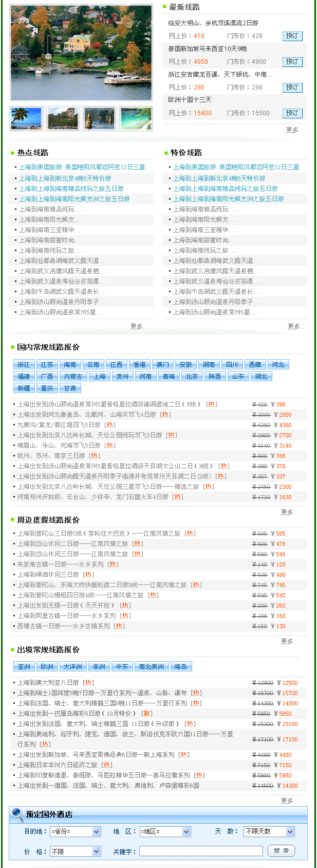Click 更多 under 出境常规线路报价
This screenshot has width=317, height=868.
(x=289, y=801)
